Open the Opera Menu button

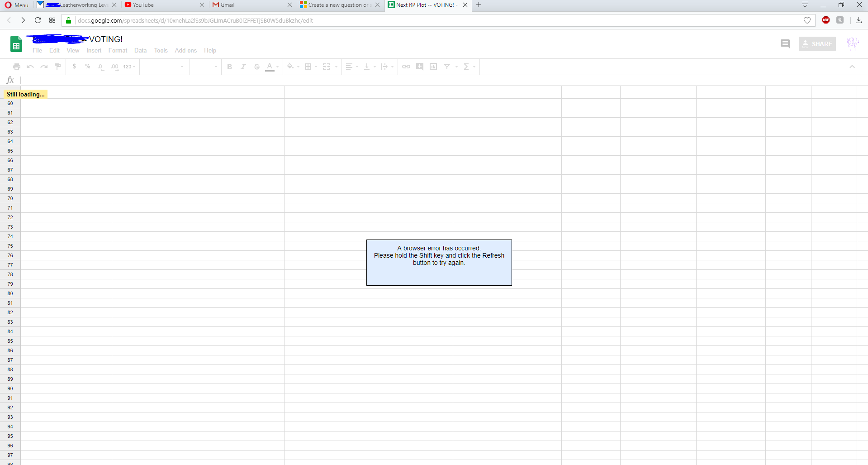17,5
